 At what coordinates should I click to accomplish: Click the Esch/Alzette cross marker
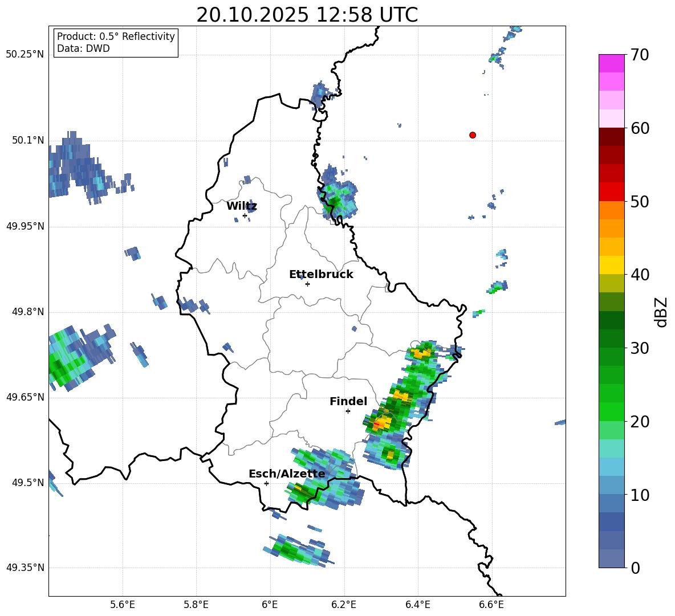point(266,483)
